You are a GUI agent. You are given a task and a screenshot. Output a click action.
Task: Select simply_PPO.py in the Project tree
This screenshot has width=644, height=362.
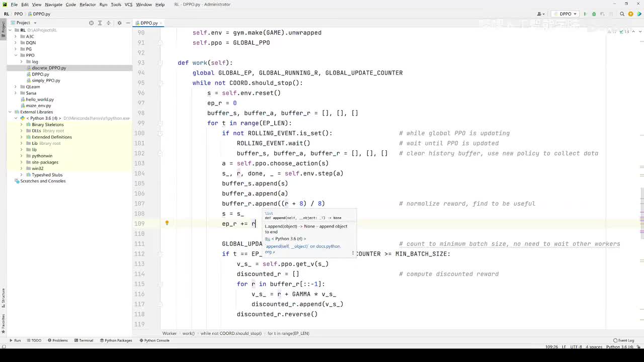(46, 80)
